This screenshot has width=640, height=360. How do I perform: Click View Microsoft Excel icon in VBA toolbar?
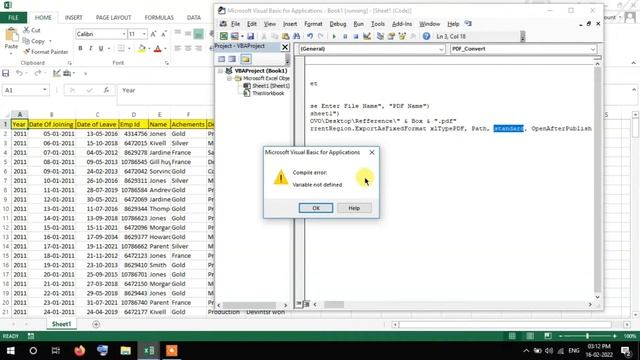click(223, 36)
